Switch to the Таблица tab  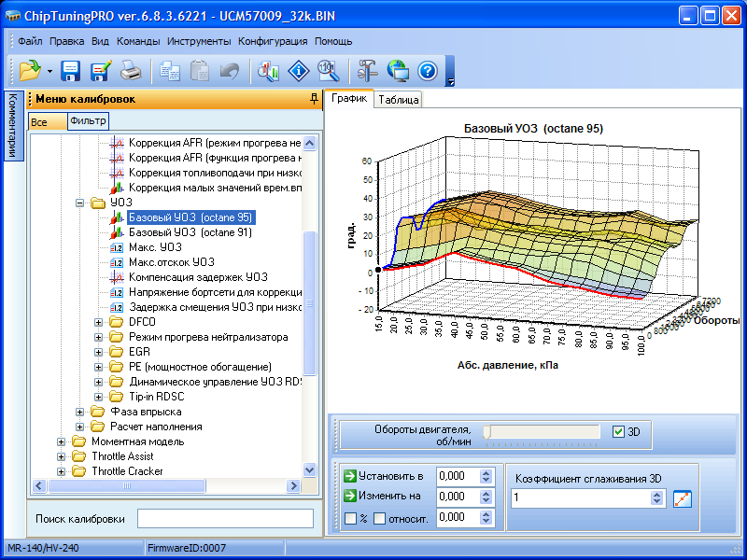click(398, 100)
